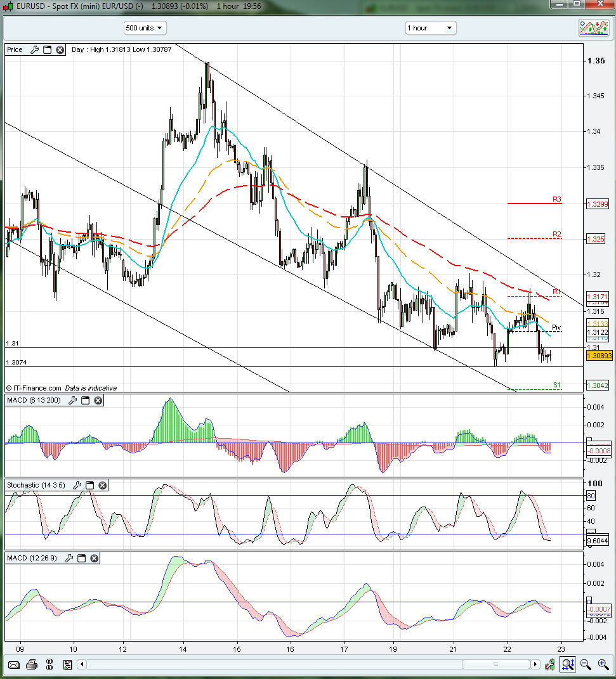The height and width of the screenshot is (679, 616).
Task: Zoom out with the minus magnifier
Action: click(x=585, y=664)
